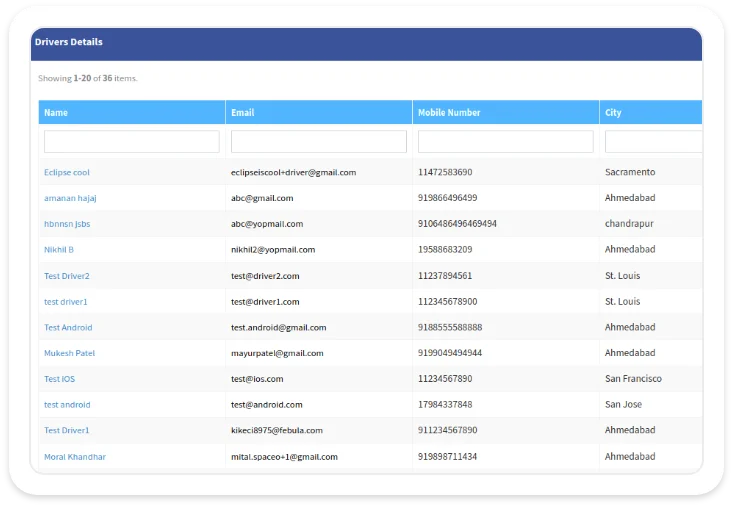Select email mayurpatel@gmail.com
Viewport: 733px width, 507px height.
(x=277, y=353)
